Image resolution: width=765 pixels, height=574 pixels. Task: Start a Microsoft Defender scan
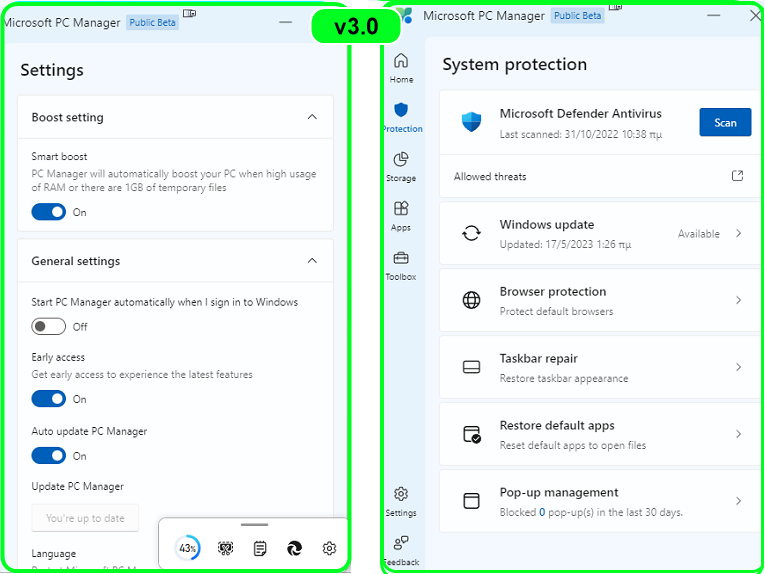coord(725,122)
